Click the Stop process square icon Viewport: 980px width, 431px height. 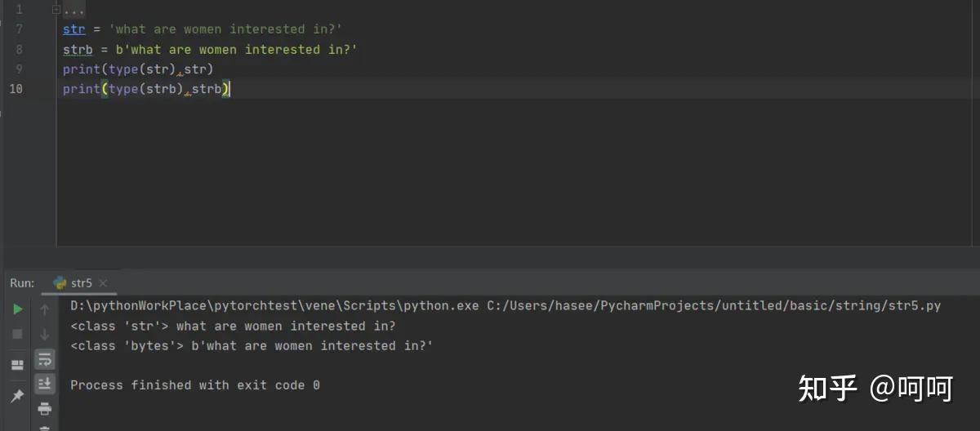[x=17, y=334]
